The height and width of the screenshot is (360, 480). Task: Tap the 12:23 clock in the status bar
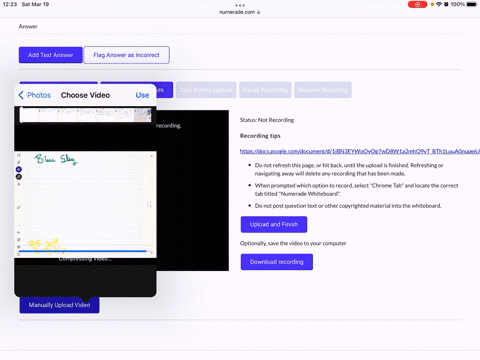tap(10, 4)
